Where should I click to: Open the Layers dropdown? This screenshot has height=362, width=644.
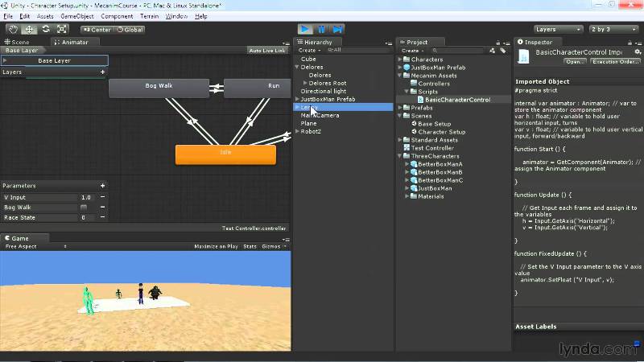558,29
